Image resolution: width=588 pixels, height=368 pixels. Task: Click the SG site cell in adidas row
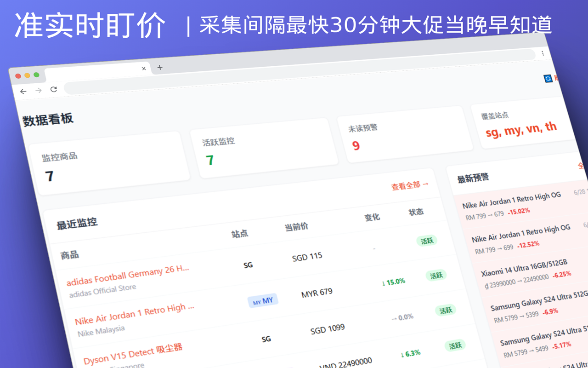[x=248, y=265]
